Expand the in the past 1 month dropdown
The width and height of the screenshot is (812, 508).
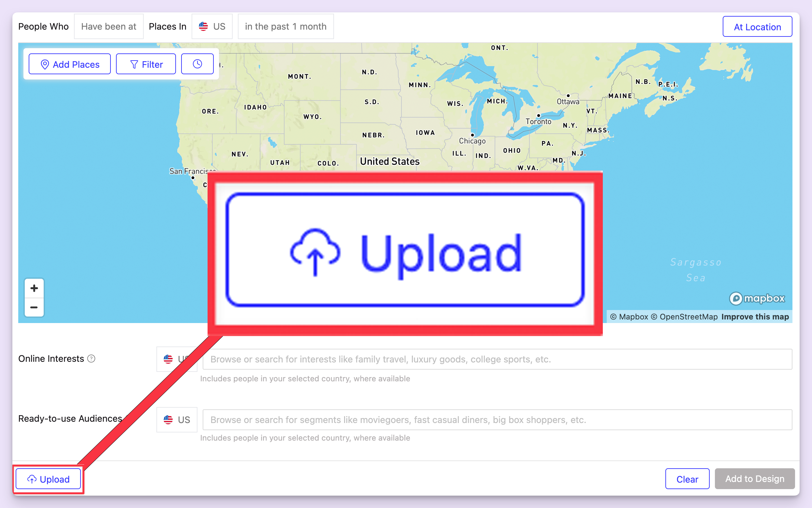(286, 26)
